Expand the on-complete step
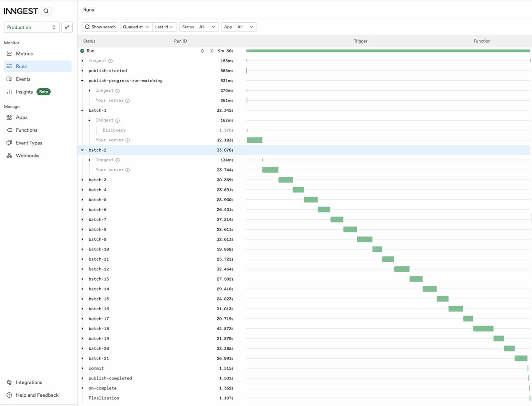532x406 pixels. pos(82,388)
